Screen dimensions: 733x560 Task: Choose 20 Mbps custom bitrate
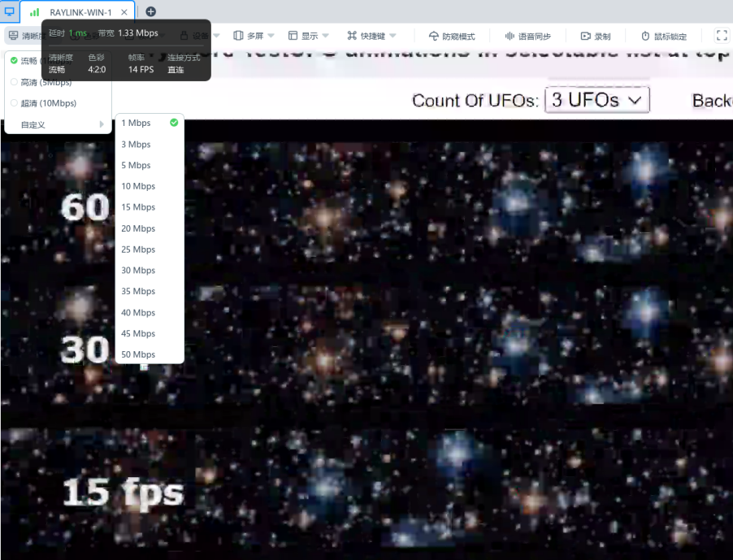(150, 228)
